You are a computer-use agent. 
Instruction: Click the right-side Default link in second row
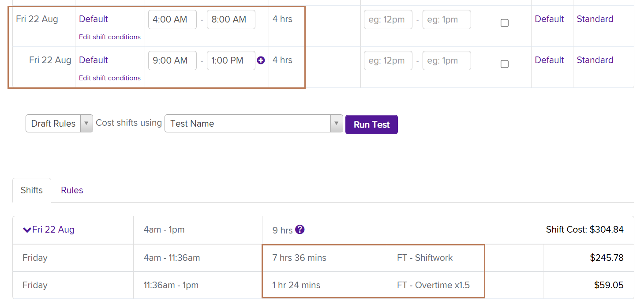549,60
